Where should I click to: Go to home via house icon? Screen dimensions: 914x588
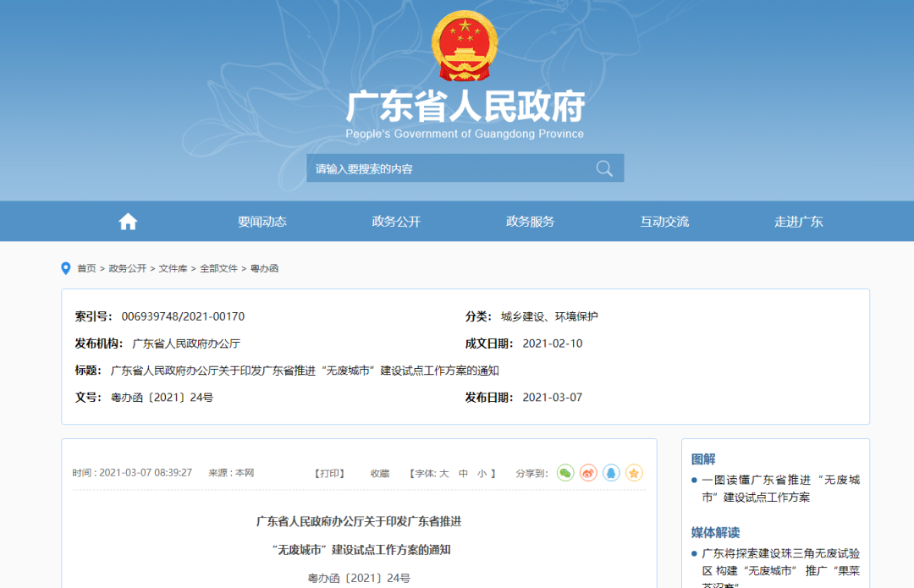pos(128,222)
